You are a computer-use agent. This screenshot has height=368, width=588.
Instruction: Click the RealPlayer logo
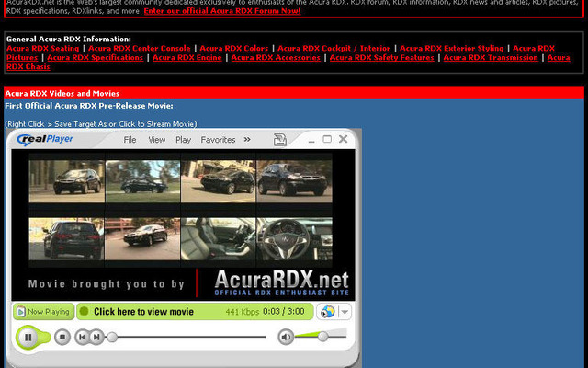[x=45, y=139]
